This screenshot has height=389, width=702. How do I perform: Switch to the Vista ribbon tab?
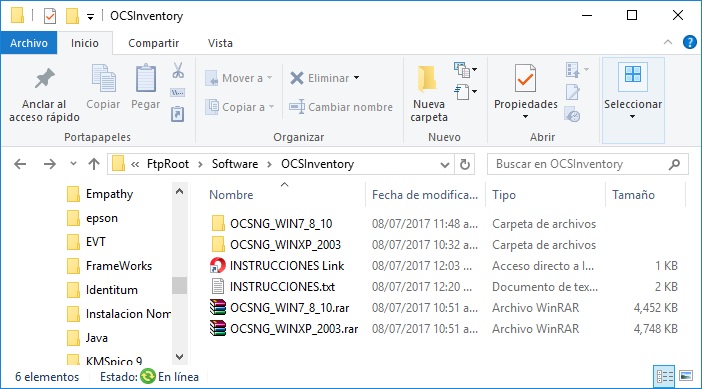coord(220,43)
